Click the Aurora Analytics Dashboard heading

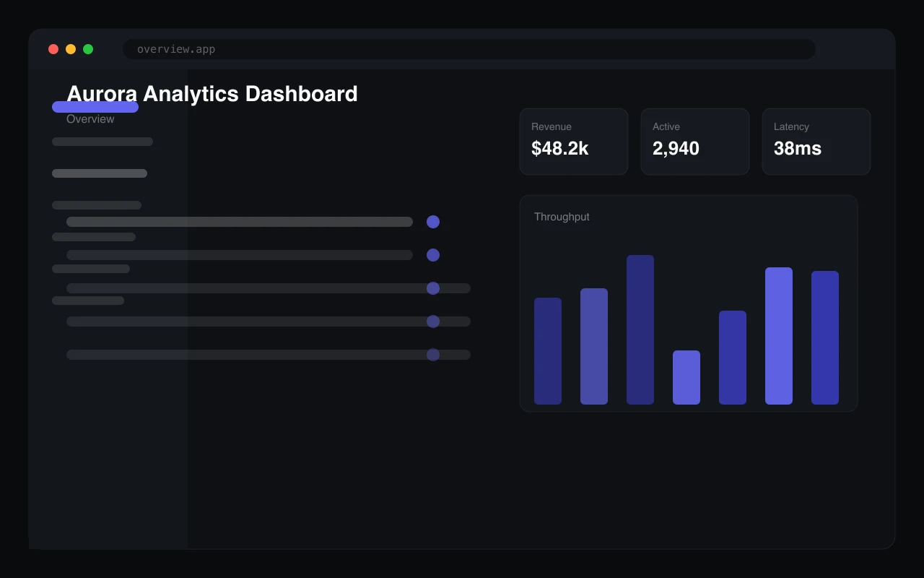[x=212, y=94]
